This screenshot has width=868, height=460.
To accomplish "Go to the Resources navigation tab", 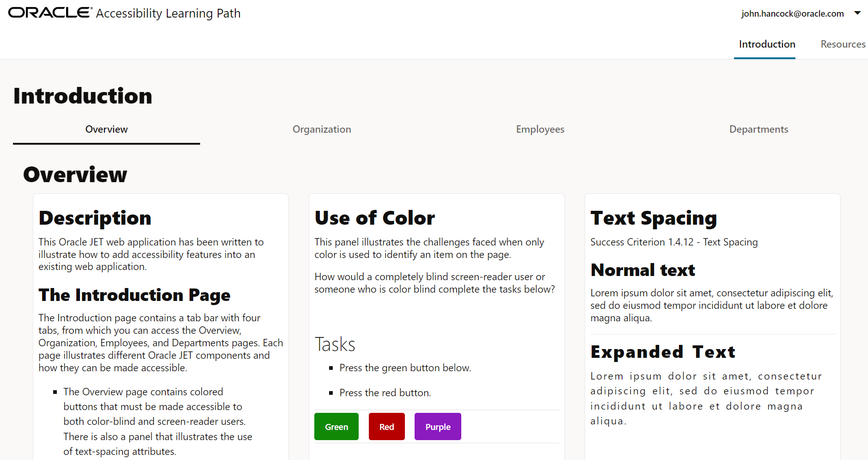I will tap(843, 44).
